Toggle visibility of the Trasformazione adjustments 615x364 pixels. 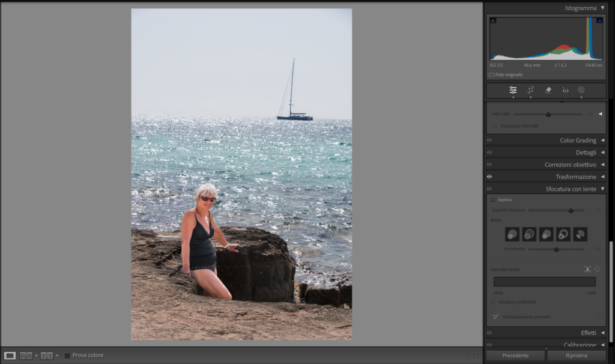489,177
